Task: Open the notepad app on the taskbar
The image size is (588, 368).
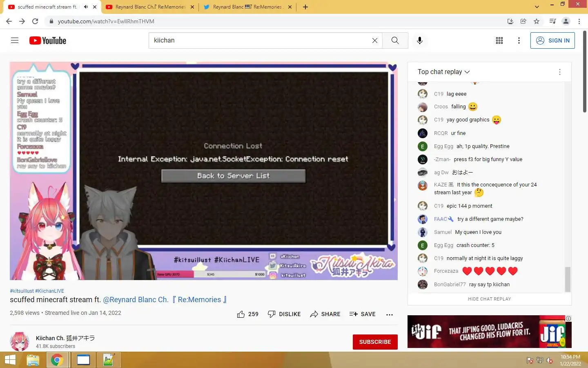Action: tap(108, 360)
